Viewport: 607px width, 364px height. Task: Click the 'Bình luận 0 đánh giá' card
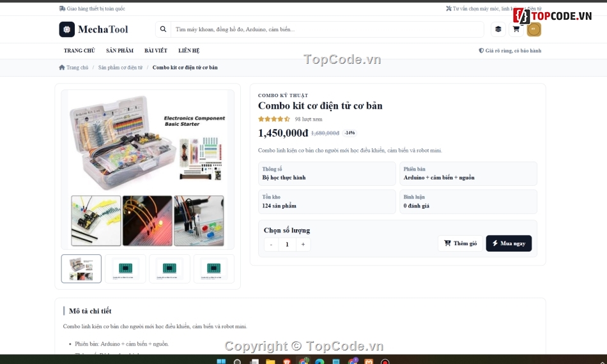[x=468, y=202]
